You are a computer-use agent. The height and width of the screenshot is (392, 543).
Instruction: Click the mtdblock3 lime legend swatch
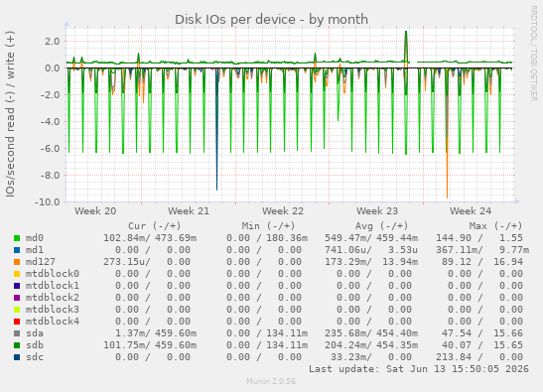point(17,310)
